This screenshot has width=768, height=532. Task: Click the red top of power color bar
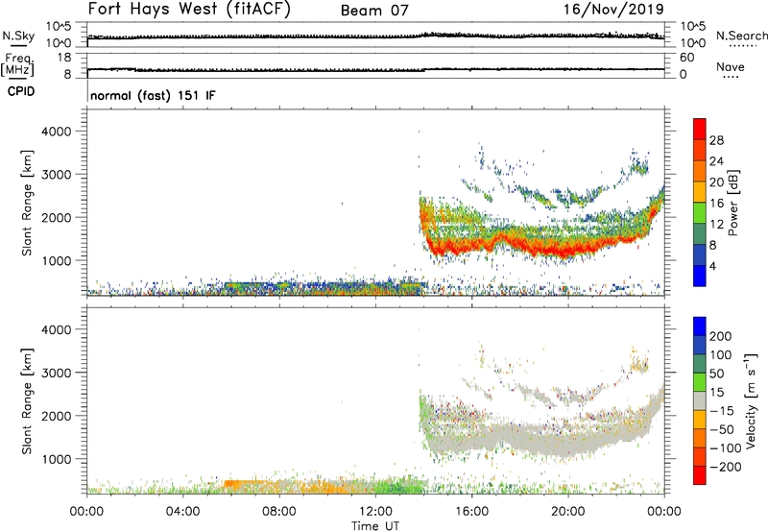[700, 129]
